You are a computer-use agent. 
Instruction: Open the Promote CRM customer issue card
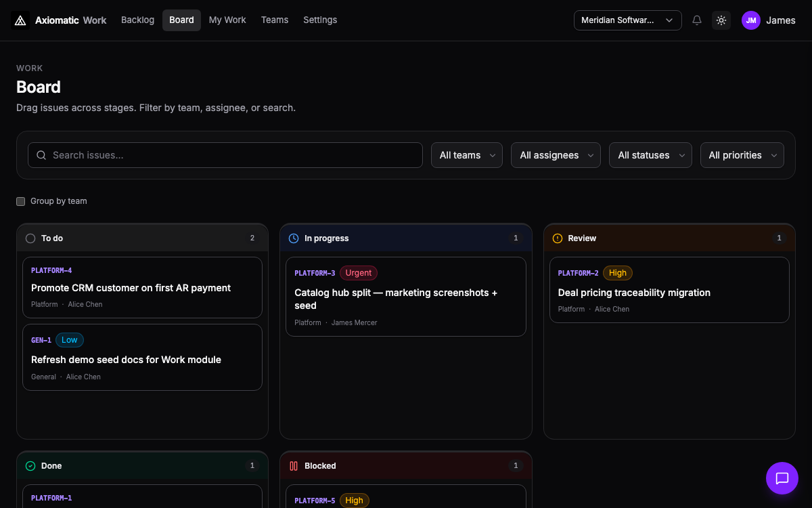point(142,287)
